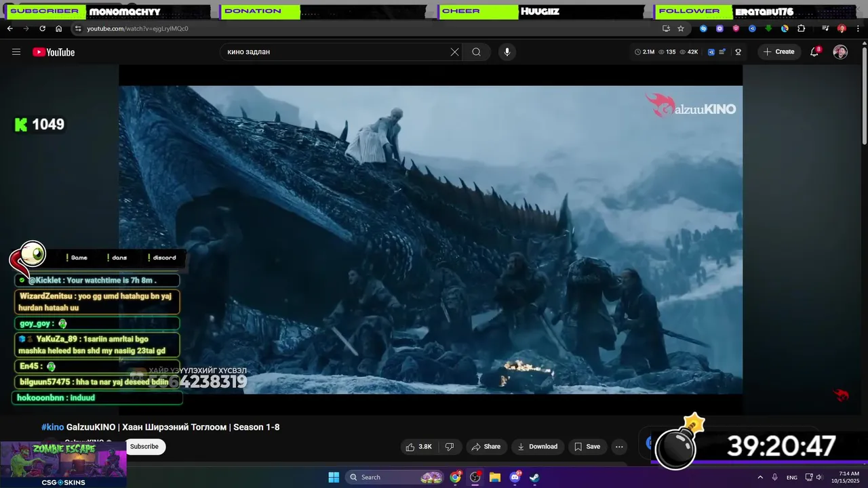Subscribe to GalzuuKINO channel
868x488 pixels.
pos(144,447)
